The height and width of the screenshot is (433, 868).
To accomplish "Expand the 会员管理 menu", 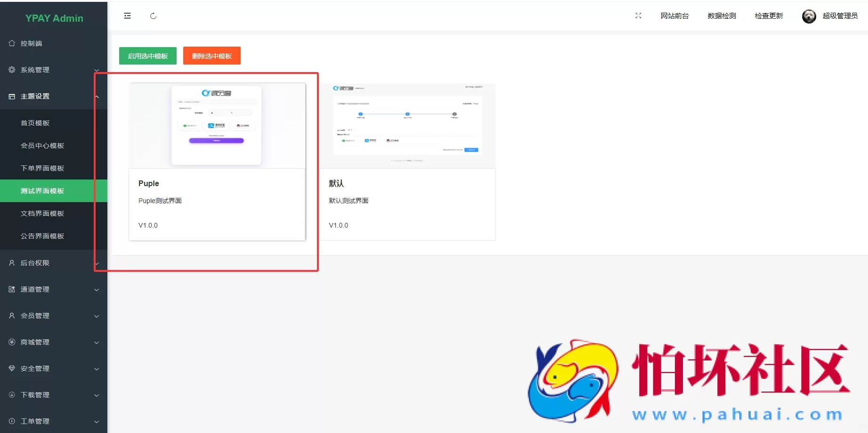I will (x=54, y=316).
